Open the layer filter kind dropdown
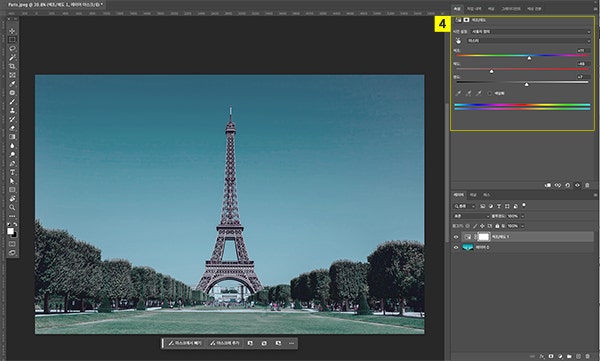600x361 pixels. [464, 206]
